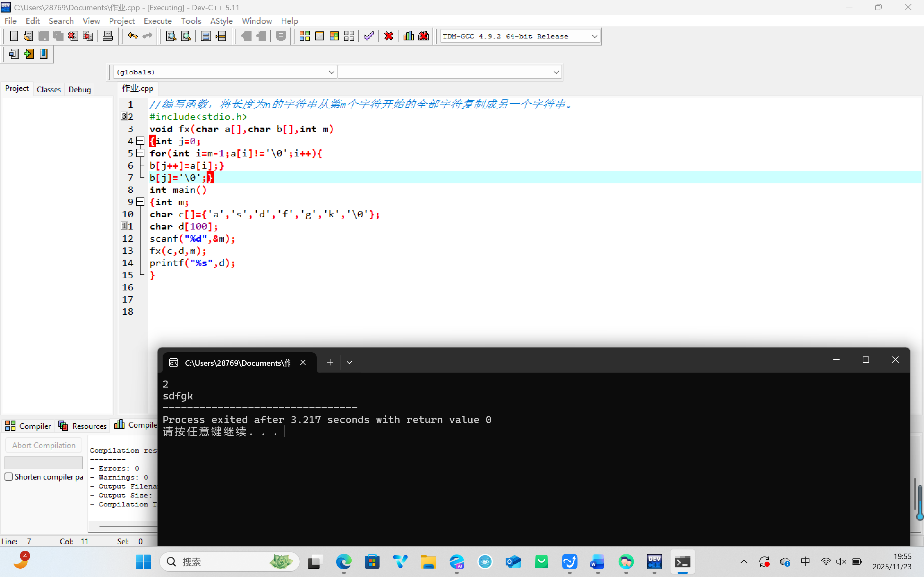Click the Dev-C++ taskbar icon
The image size is (924, 577).
coord(654,562)
